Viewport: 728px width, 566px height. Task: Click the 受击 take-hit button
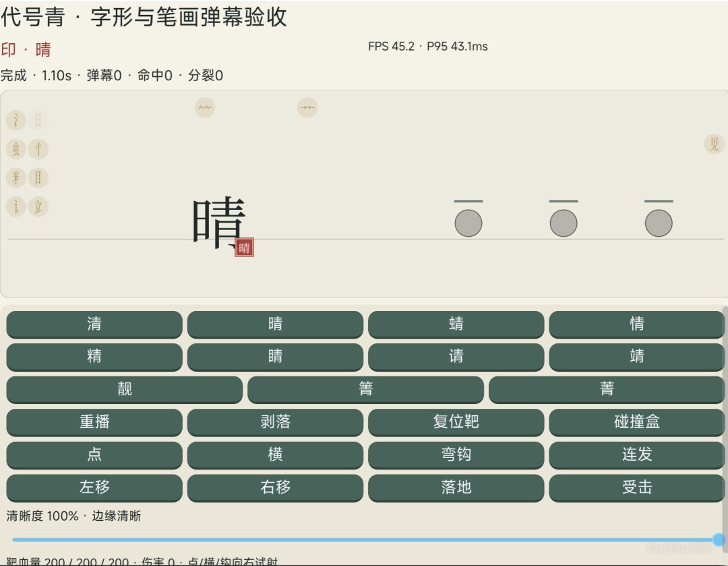[637, 488]
